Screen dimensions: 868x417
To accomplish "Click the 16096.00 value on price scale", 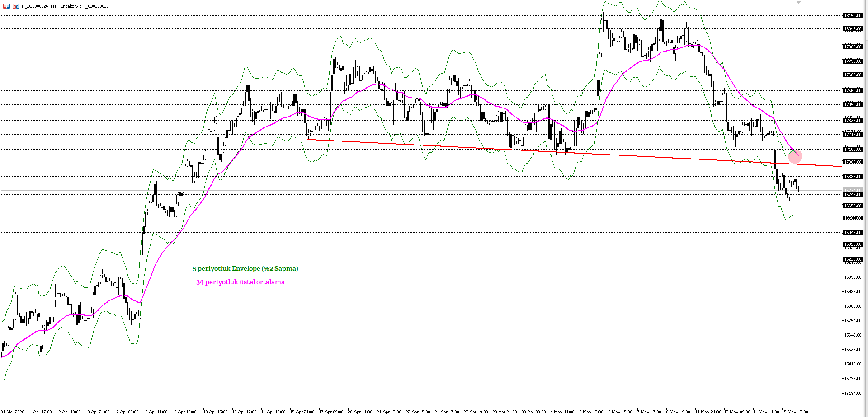I will (853, 277).
